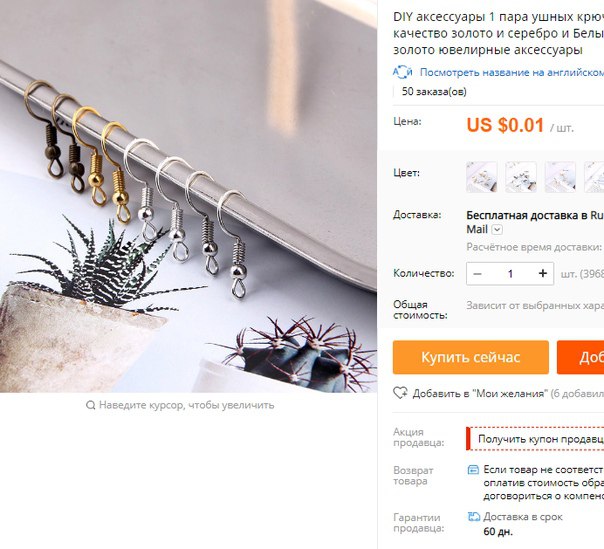This screenshot has width=604, height=549.
Task: Click 'Добавить в Мои желания' link
Action: tap(480, 393)
